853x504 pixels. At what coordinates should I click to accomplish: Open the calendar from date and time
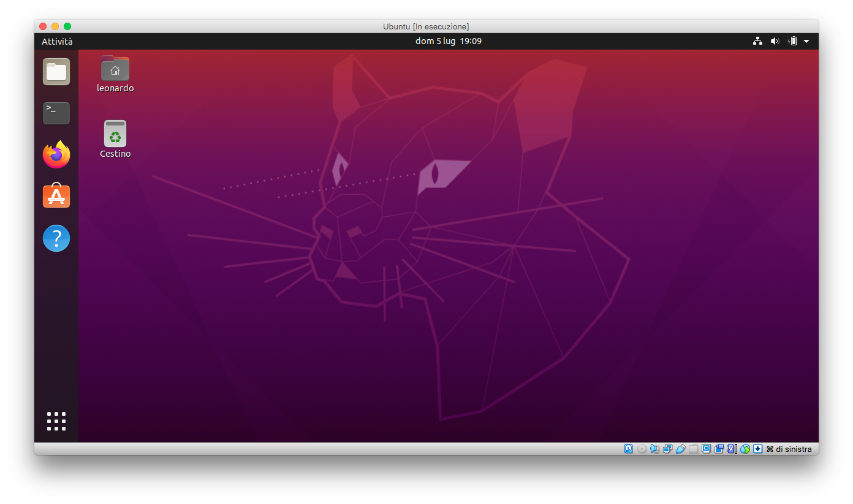449,41
